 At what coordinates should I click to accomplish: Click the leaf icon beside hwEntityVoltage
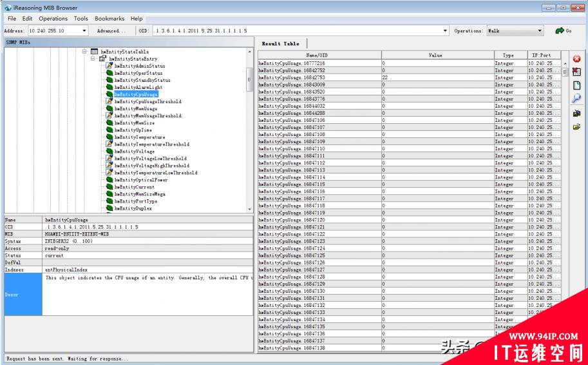(109, 152)
